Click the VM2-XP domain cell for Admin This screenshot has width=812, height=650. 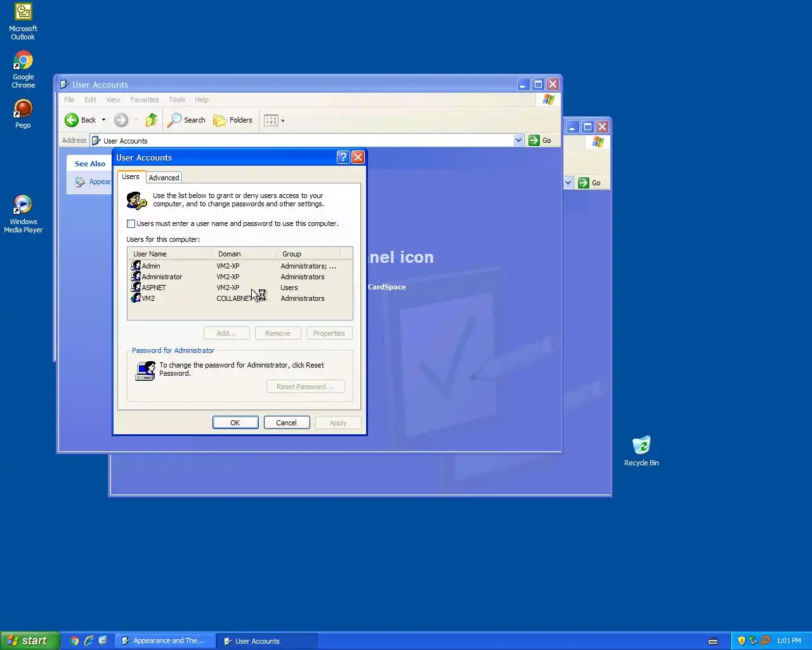point(228,266)
